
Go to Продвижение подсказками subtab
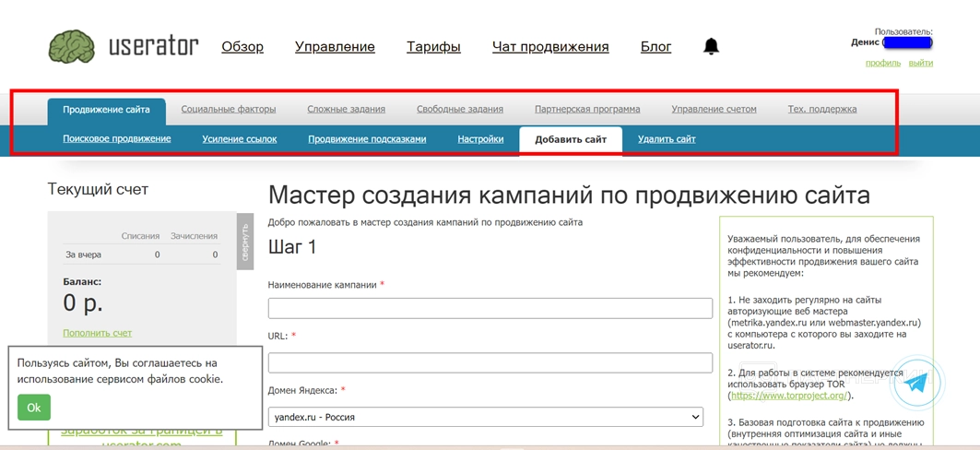[367, 139]
